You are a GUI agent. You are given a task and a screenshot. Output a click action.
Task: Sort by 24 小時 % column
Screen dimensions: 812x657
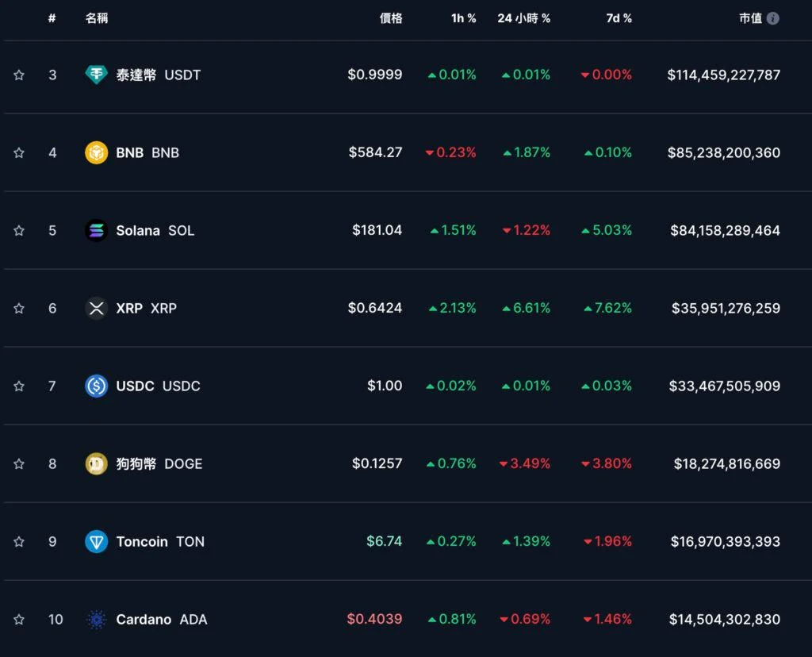click(523, 17)
